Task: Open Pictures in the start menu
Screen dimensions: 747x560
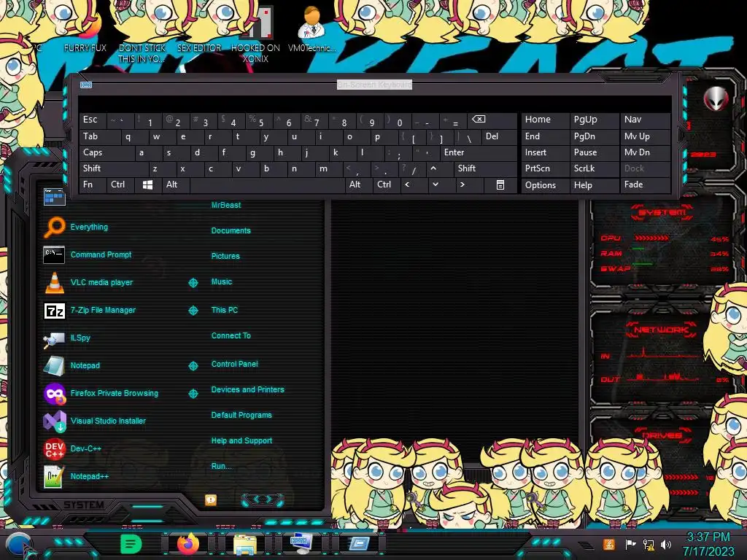Action: click(225, 256)
